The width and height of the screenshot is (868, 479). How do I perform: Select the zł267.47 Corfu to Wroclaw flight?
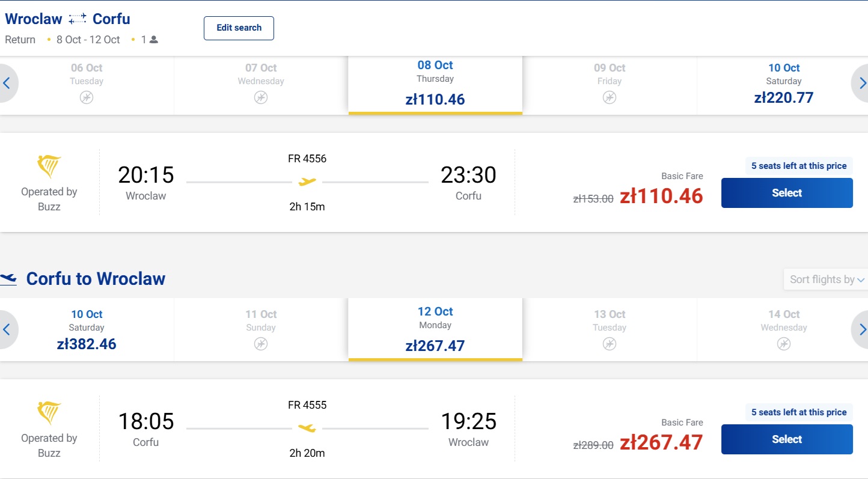click(787, 439)
